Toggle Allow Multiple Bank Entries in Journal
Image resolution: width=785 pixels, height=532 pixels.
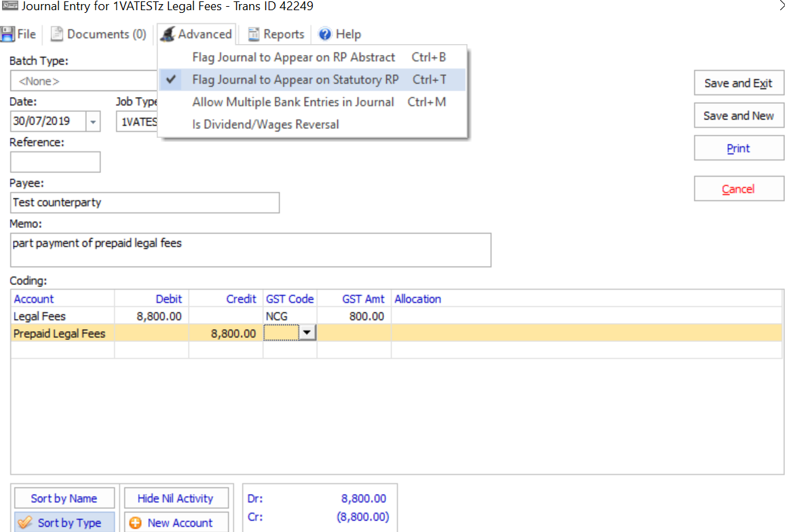(x=292, y=102)
